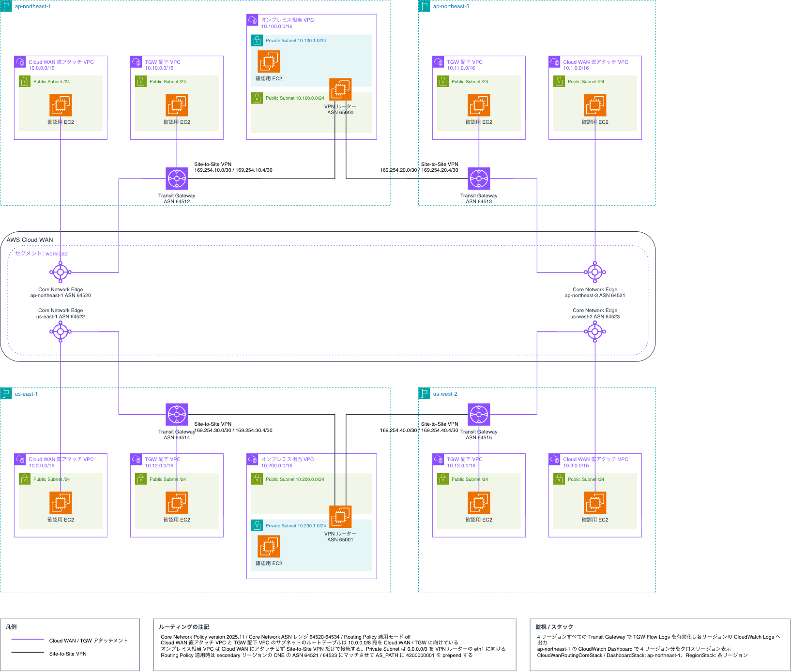Select the "169.254.40.0/30 / 169.254.40.4/30" VPN label
Screen dimensions: 791x672
419,430
